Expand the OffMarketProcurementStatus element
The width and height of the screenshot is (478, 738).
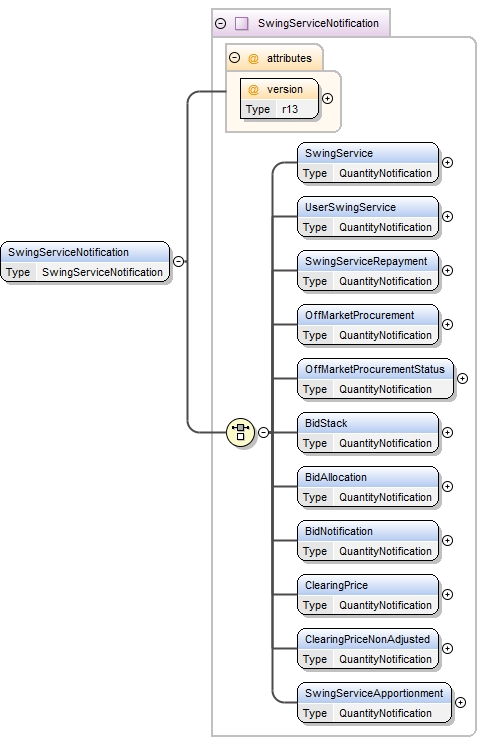[462, 378]
